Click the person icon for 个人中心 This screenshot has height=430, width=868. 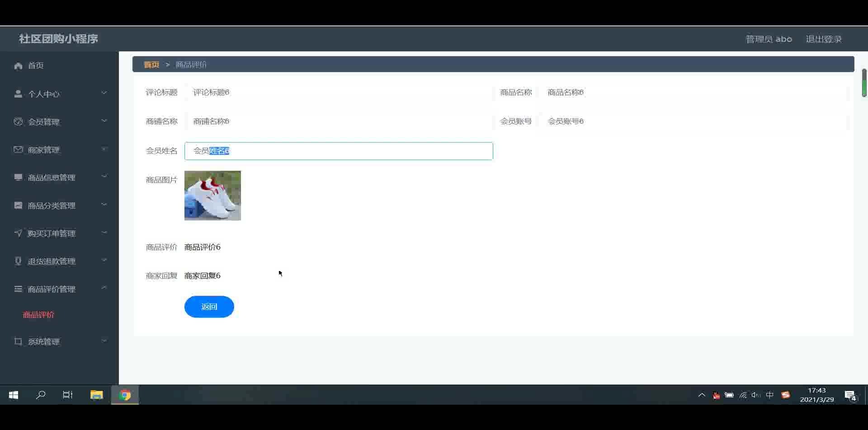click(18, 93)
